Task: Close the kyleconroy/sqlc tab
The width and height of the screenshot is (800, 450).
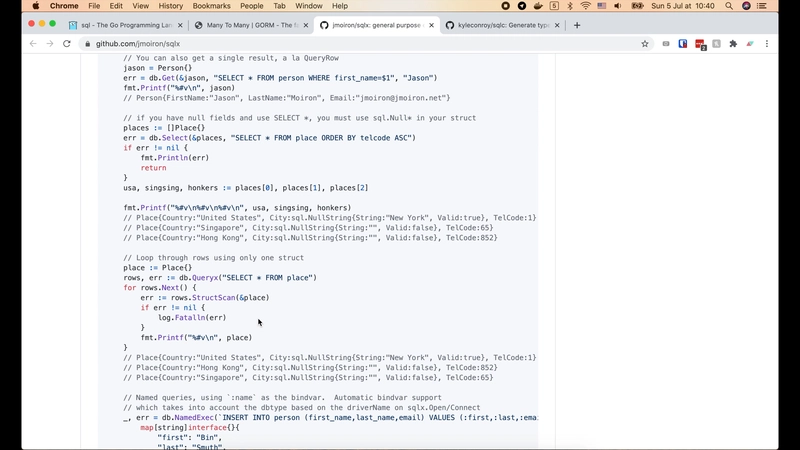Action: coord(557,25)
